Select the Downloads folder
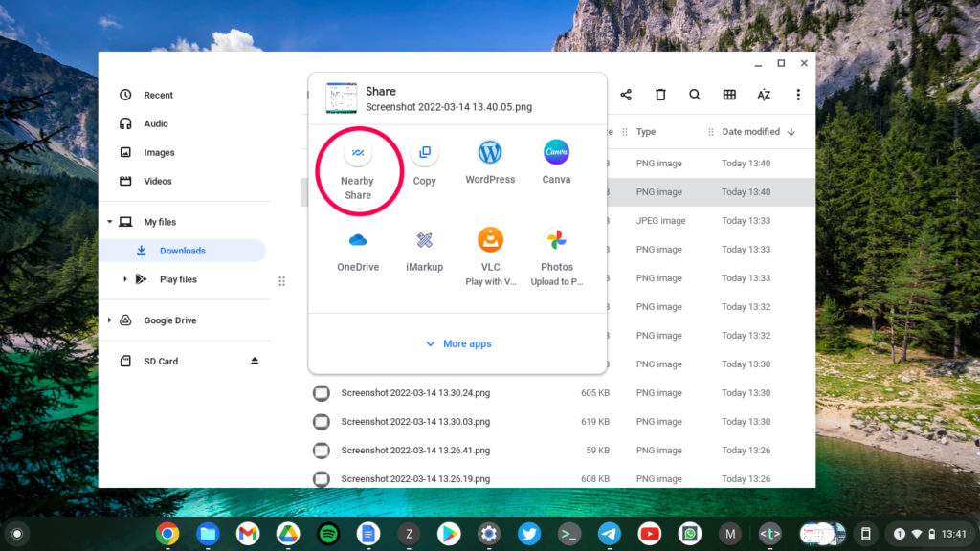The height and width of the screenshot is (551, 980). point(182,251)
